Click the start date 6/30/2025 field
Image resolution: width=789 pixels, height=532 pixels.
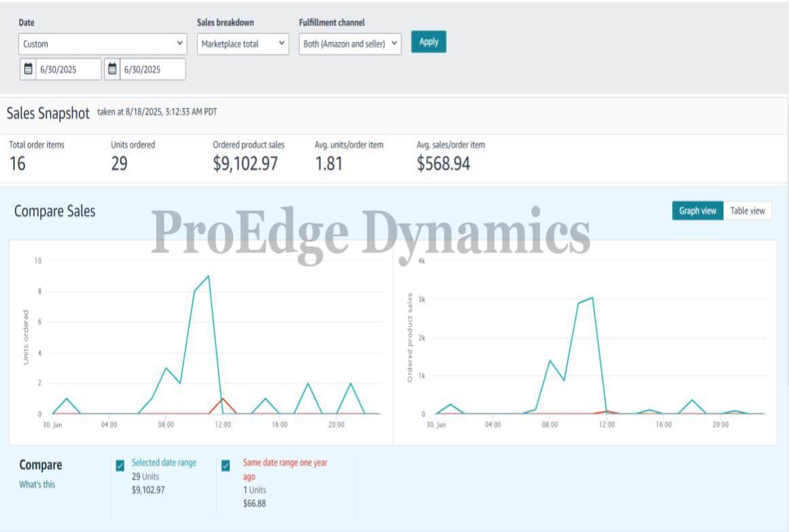point(68,69)
